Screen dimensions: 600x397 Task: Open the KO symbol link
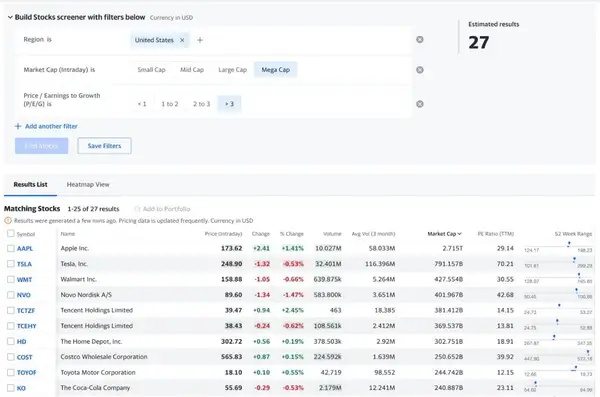[x=21, y=388]
